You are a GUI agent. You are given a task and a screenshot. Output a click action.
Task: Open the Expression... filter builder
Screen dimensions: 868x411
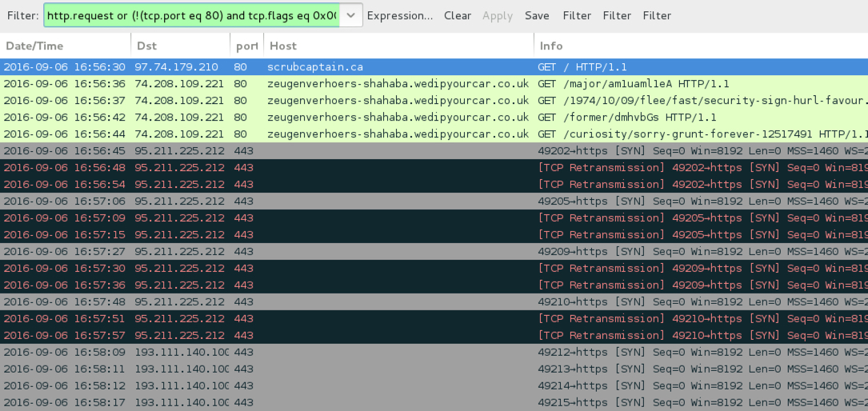[x=399, y=15]
